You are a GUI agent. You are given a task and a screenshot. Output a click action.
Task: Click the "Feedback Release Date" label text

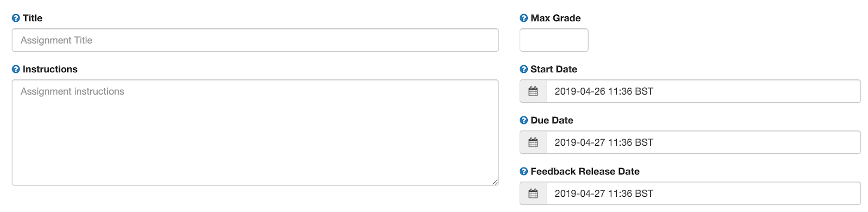(585, 171)
